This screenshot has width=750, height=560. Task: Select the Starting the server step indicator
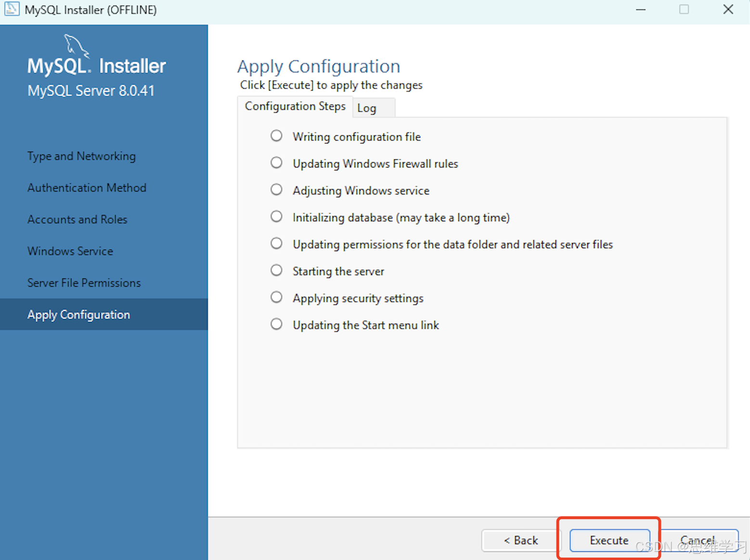[x=276, y=271]
